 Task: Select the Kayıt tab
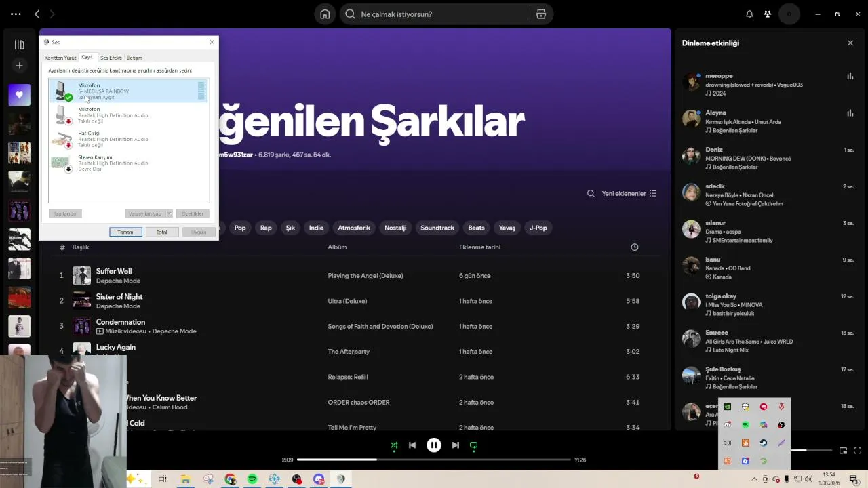click(87, 58)
